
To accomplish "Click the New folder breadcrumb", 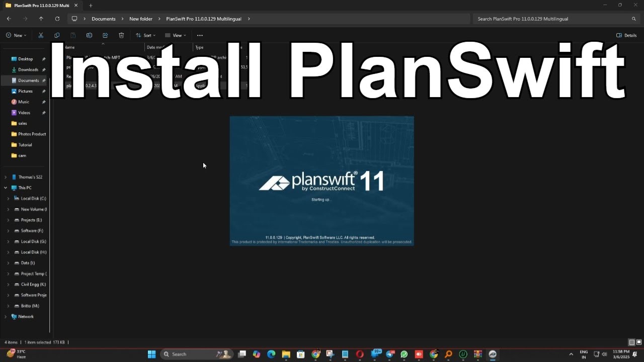I will 141,19.
